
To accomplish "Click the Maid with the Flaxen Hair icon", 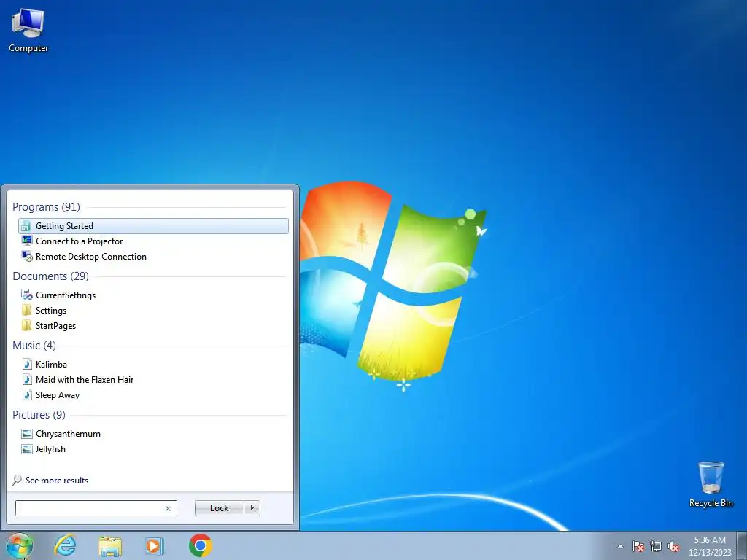I will [27, 379].
